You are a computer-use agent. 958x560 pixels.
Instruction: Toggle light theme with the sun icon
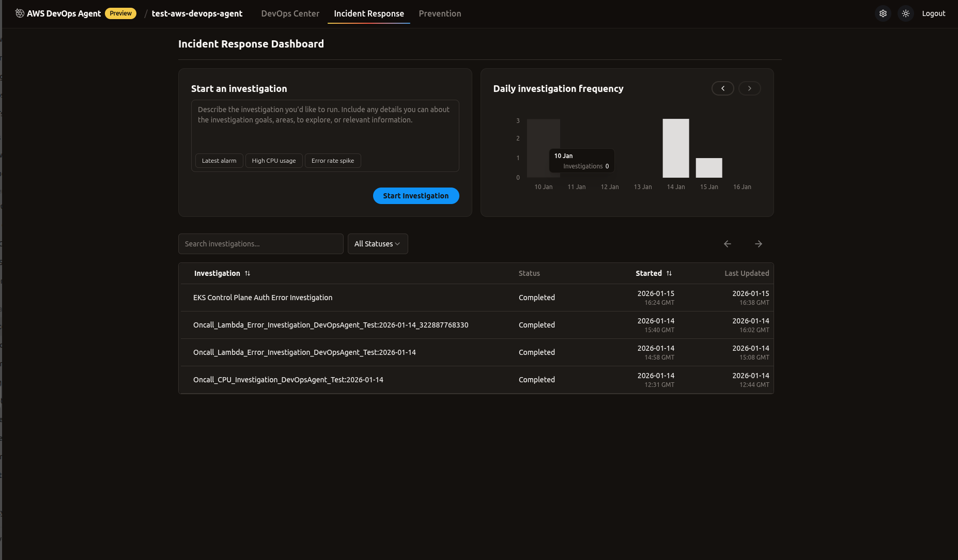[x=906, y=13]
